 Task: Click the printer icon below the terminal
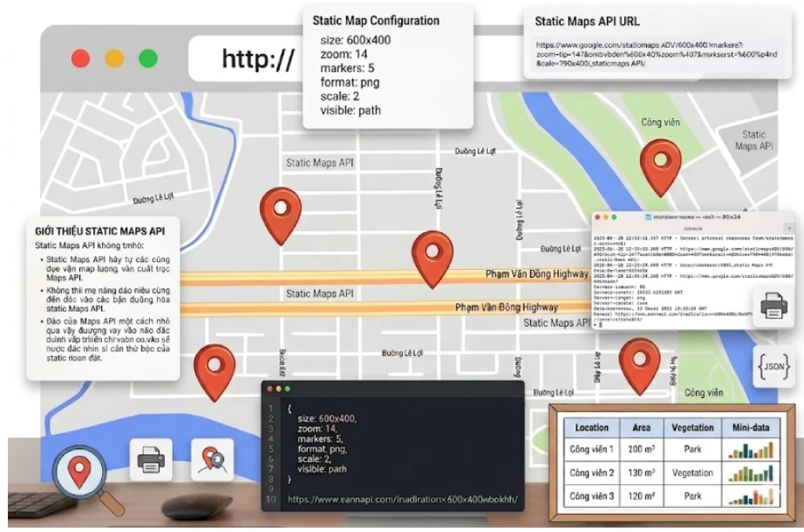773,307
